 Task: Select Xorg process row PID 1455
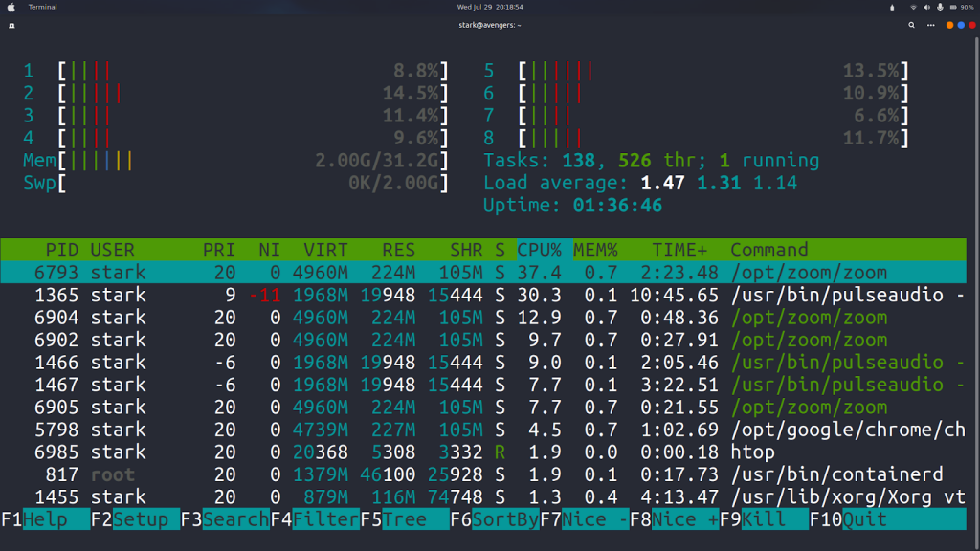(483, 497)
